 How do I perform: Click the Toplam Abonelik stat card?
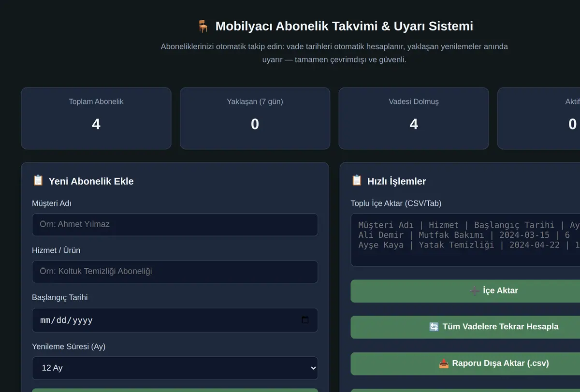[x=96, y=118]
